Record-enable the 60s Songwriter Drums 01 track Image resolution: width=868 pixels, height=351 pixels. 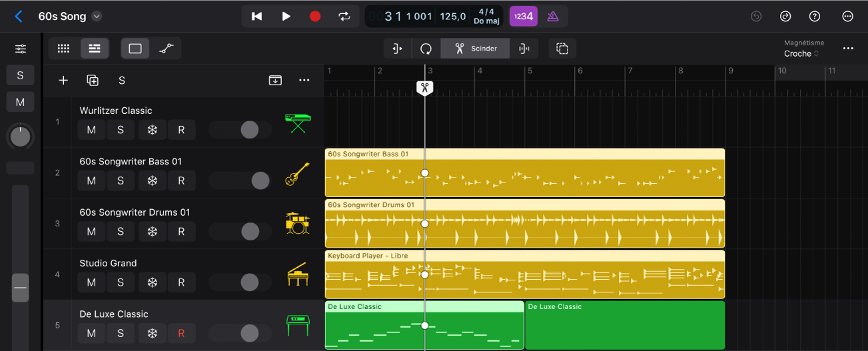181,231
